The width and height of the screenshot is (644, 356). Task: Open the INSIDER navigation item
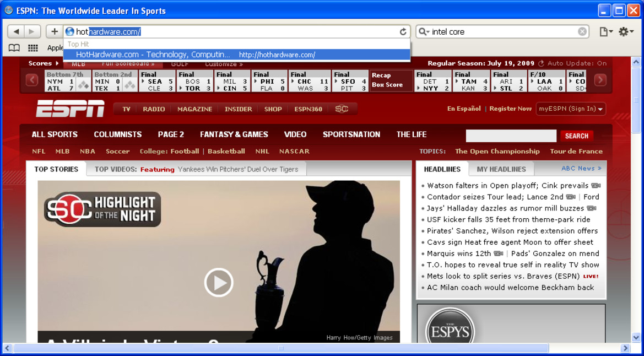click(x=238, y=109)
